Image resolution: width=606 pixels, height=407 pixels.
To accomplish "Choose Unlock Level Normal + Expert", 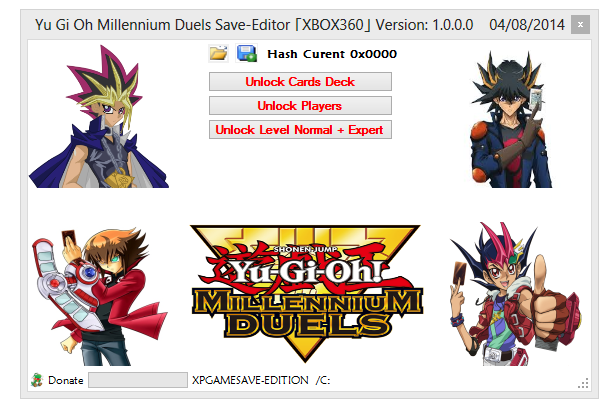I will pos(300,129).
